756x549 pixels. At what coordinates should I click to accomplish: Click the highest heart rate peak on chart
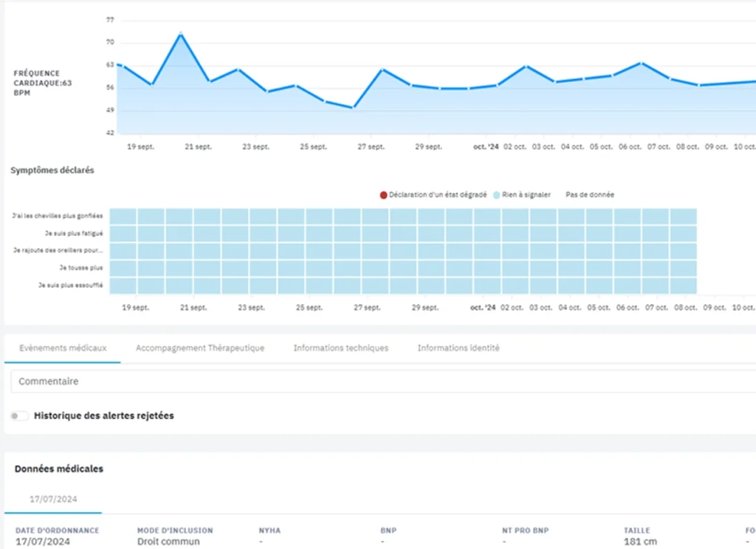(x=180, y=33)
